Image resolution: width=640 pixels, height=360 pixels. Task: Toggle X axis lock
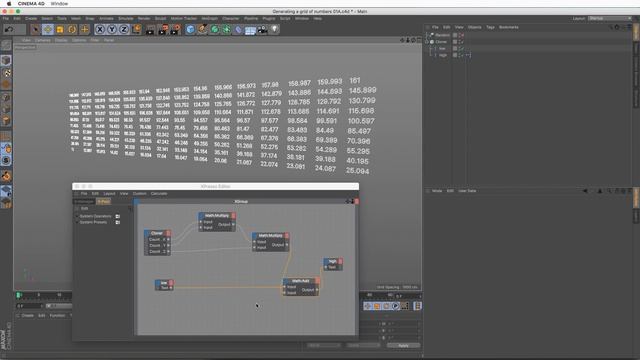tap(100, 29)
